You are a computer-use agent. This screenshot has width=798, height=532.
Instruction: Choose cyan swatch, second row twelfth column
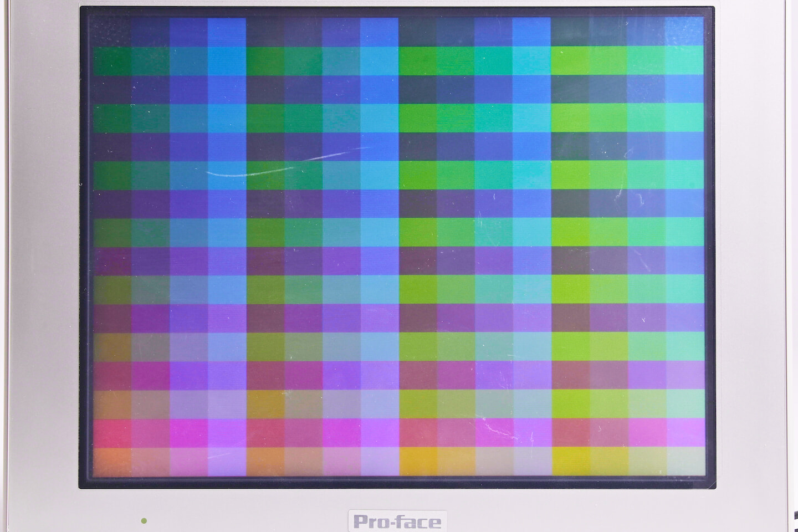click(x=531, y=61)
